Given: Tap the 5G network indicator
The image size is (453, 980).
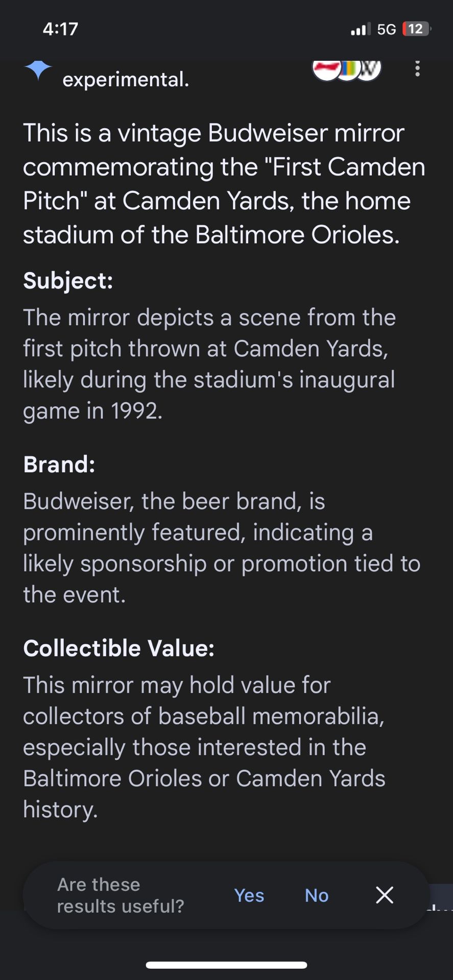Looking at the screenshot, I should tap(387, 30).
